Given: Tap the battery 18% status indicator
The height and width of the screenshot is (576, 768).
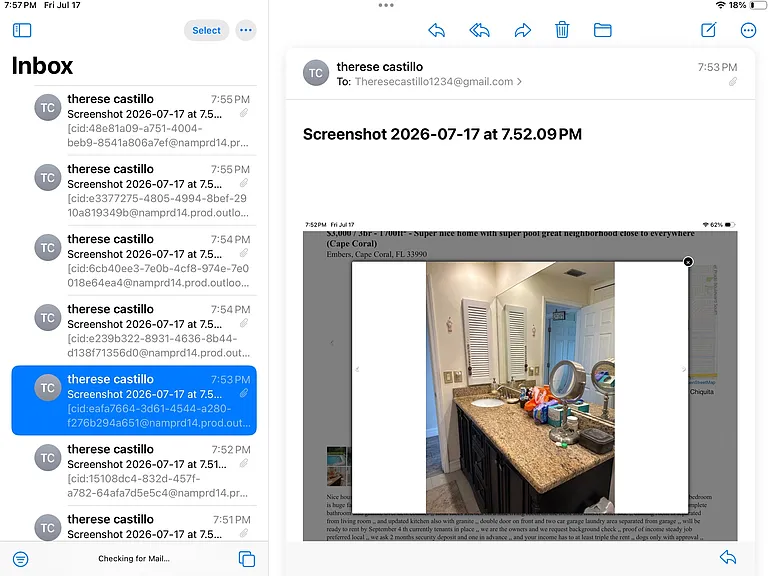Looking at the screenshot, I should (x=747, y=5).
